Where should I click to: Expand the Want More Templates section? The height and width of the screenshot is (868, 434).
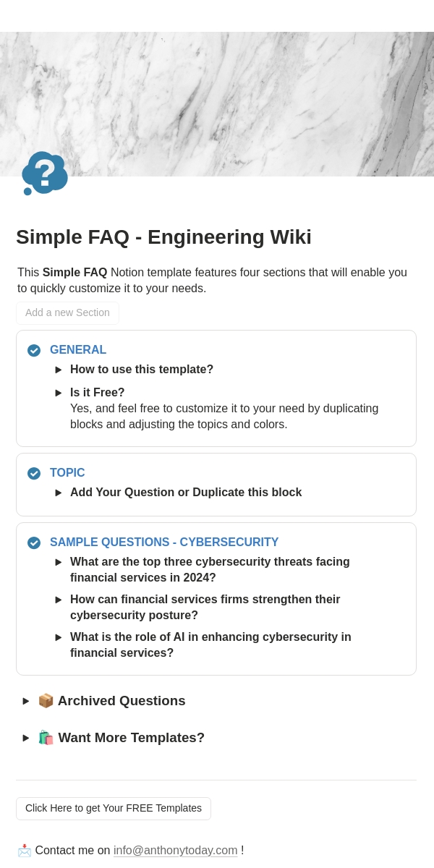pyautogui.click(x=26, y=738)
